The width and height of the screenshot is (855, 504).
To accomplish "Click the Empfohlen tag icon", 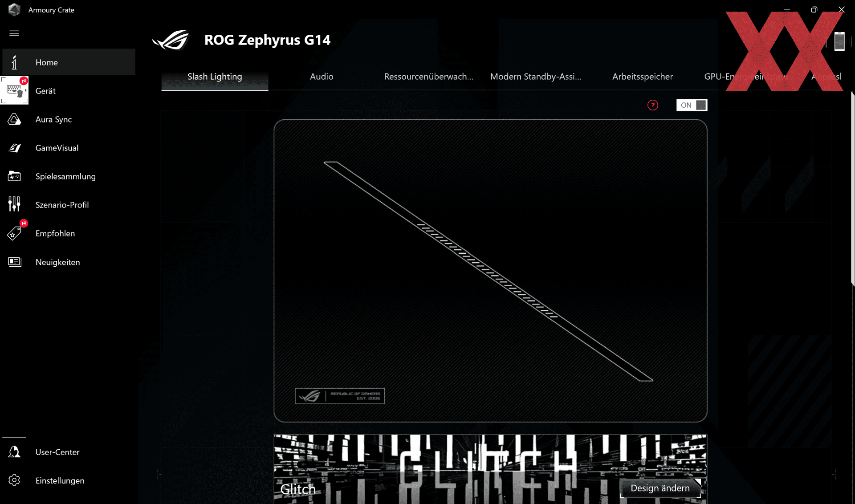I will tap(14, 233).
